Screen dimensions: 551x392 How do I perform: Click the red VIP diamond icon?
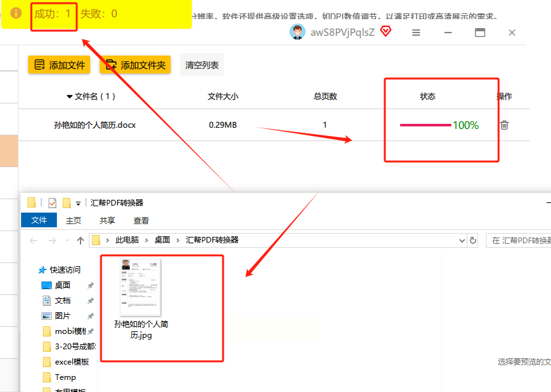pos(386,31)
